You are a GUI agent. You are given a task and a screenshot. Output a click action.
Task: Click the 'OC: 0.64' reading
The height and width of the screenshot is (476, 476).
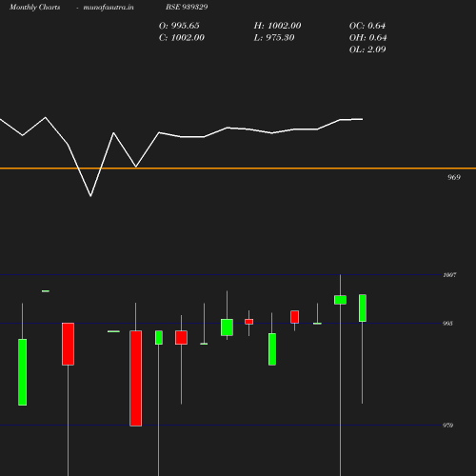tap(367, 26)
